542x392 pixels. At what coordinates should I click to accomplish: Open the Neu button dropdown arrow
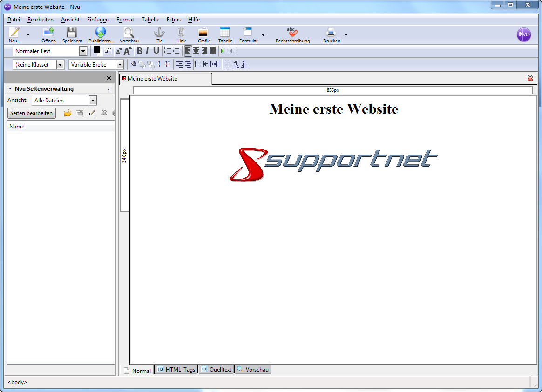pos(28,35)
